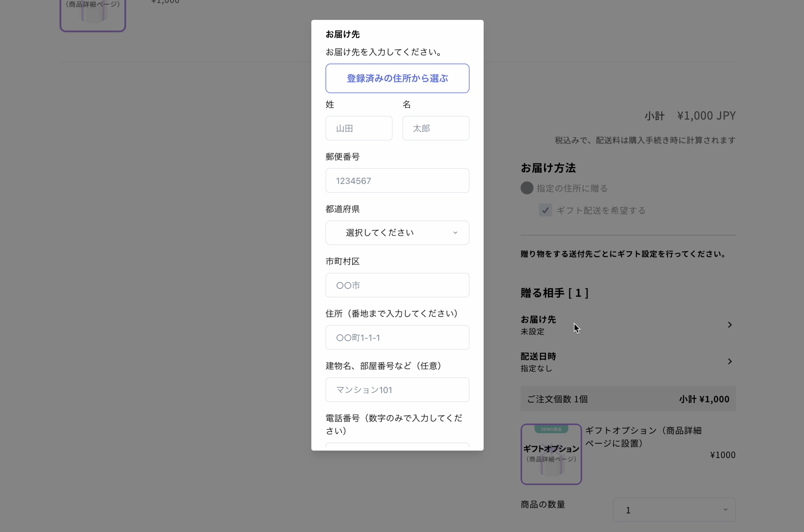Screen dimensions: 804x532
Task: Click the 名 input field with 太郎 placeholder
Action: (436, 128)
